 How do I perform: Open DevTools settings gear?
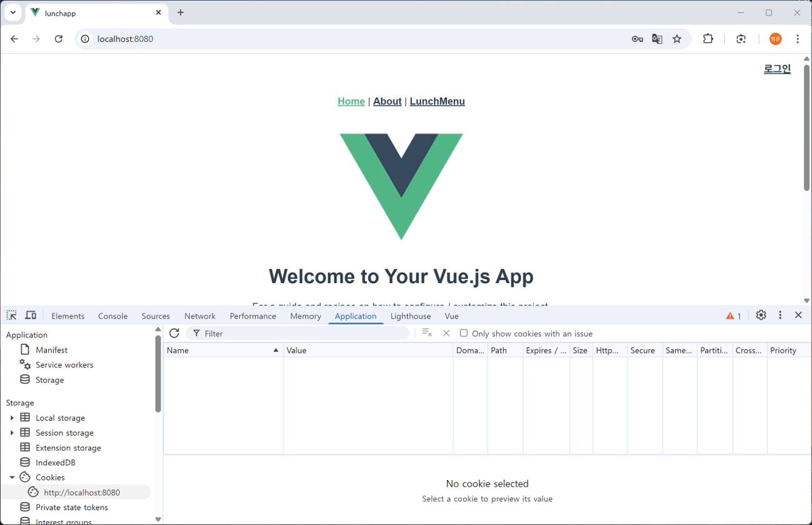(x=761, y=316)
